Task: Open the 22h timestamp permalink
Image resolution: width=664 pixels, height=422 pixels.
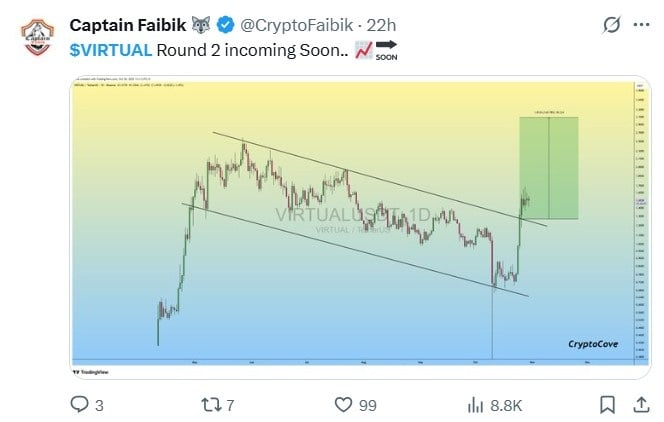Action: point(383,24)
